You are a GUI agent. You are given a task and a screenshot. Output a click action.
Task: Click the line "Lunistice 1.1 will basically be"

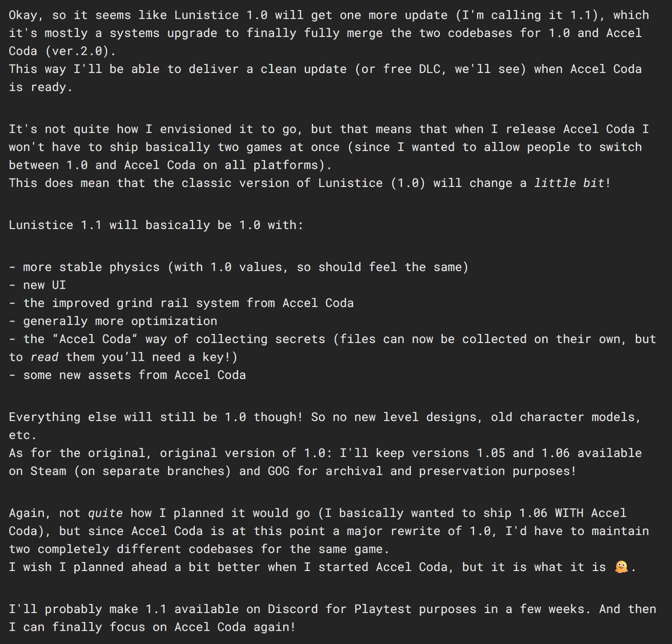tap(156, 225)
